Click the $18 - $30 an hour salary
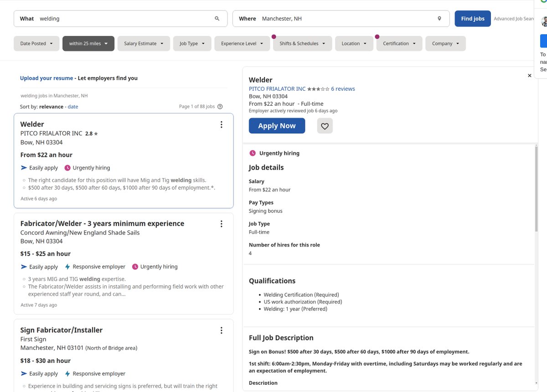 46,361
